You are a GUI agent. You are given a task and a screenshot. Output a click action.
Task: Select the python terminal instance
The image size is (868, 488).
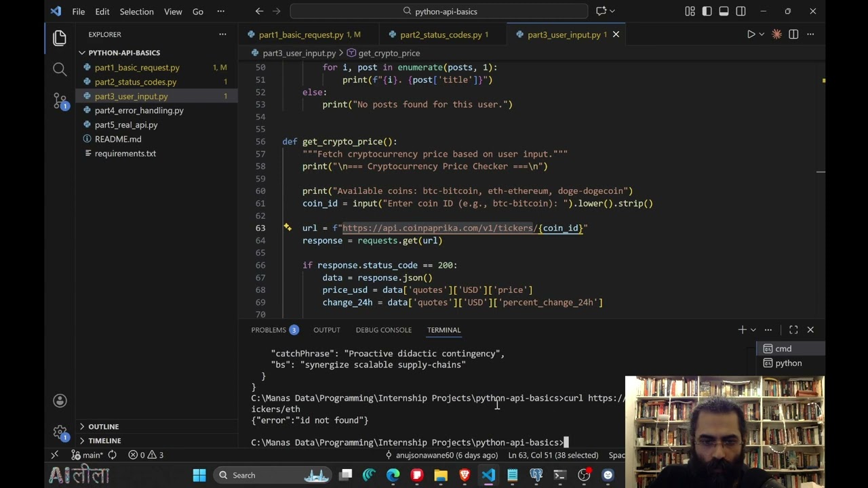(791, 363)
